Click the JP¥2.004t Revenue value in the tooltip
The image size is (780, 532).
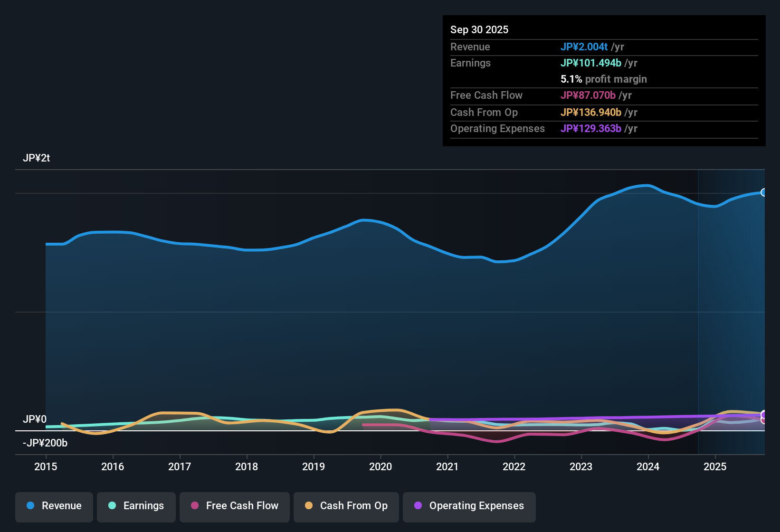tap(585, 47)
